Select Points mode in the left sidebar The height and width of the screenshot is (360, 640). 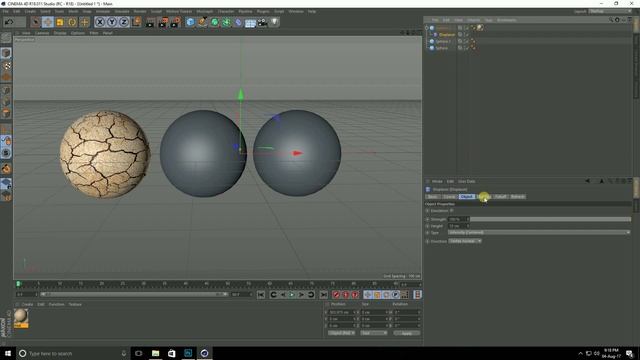click(x=6, y=90)
